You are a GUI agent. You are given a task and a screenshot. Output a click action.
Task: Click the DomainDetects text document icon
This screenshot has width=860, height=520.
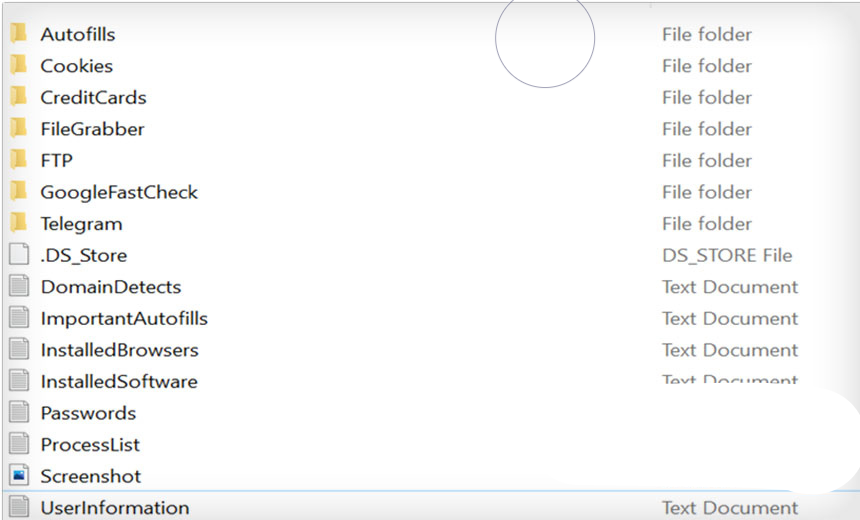[x=19, y=287]
